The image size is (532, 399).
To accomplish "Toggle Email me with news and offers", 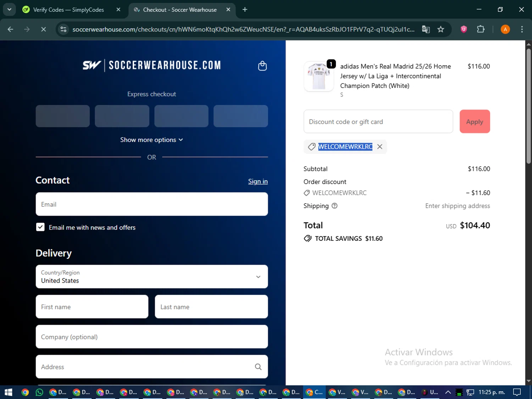I will pos(40,227).
